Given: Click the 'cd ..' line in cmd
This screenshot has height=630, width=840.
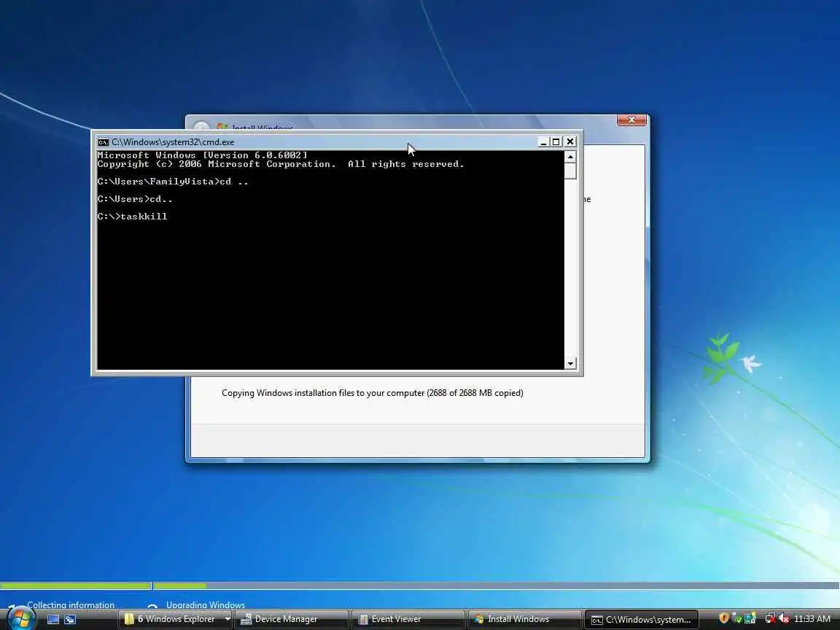Looking at the screenshot, I should point(173,182).
